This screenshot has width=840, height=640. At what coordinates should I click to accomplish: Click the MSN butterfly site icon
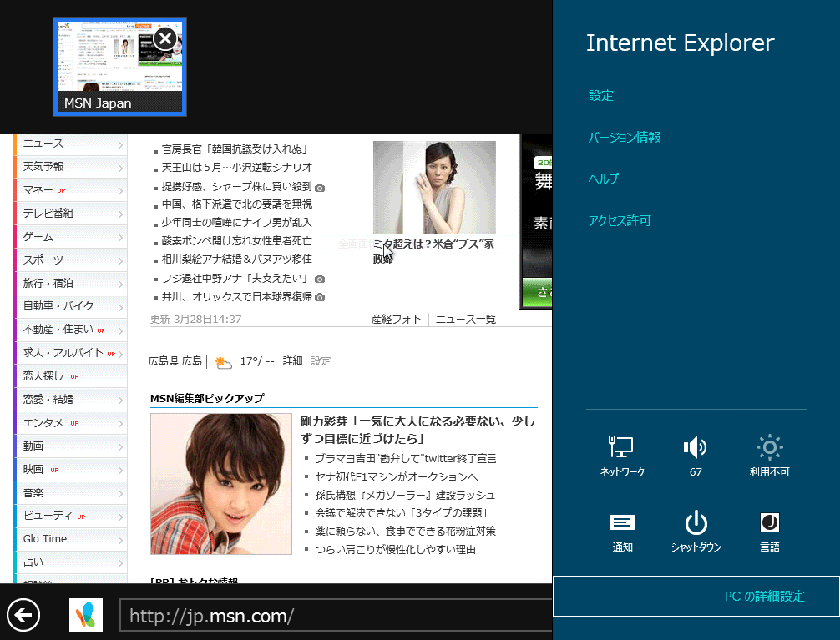pos(86,615)
